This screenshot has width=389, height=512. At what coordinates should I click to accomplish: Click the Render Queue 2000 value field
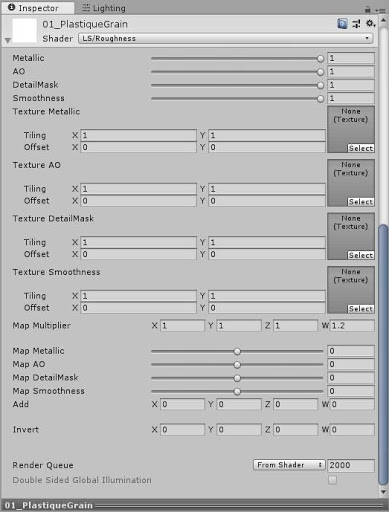pyautogui.click(x=351, y=465)
